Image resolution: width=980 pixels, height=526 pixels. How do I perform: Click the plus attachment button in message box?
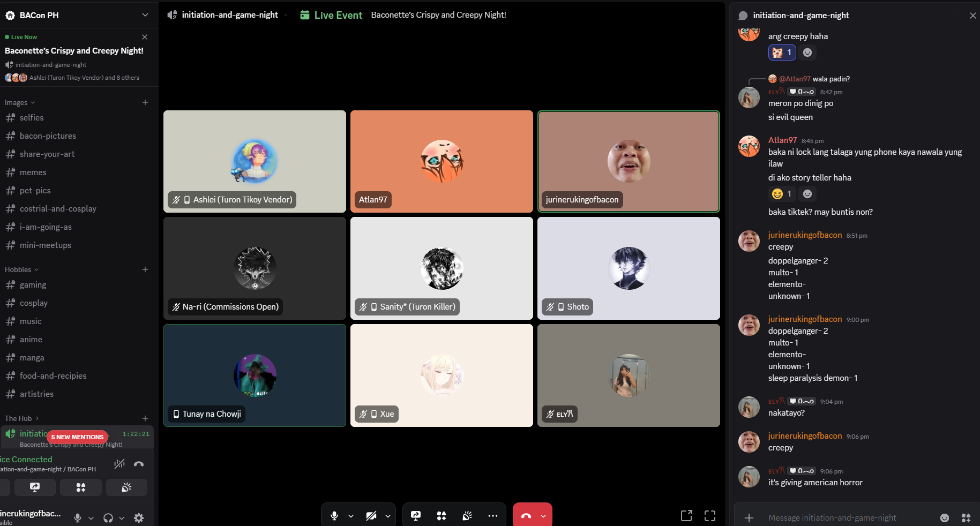[749, 518]
